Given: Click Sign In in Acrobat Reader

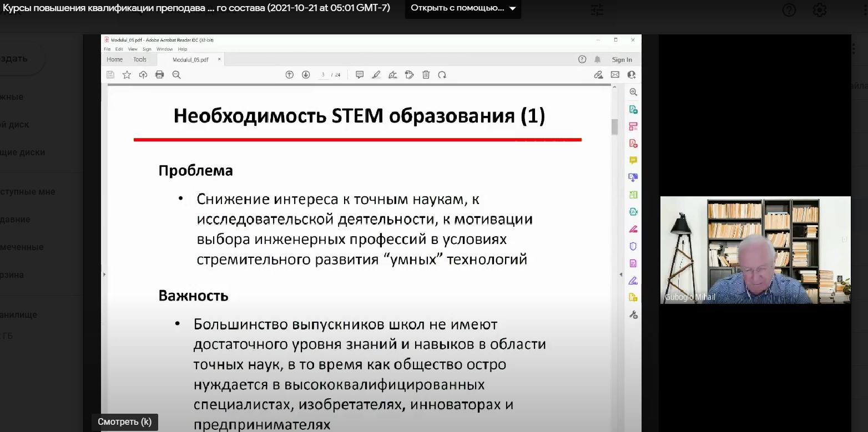Looking at the screenshot, I should 622,60.
